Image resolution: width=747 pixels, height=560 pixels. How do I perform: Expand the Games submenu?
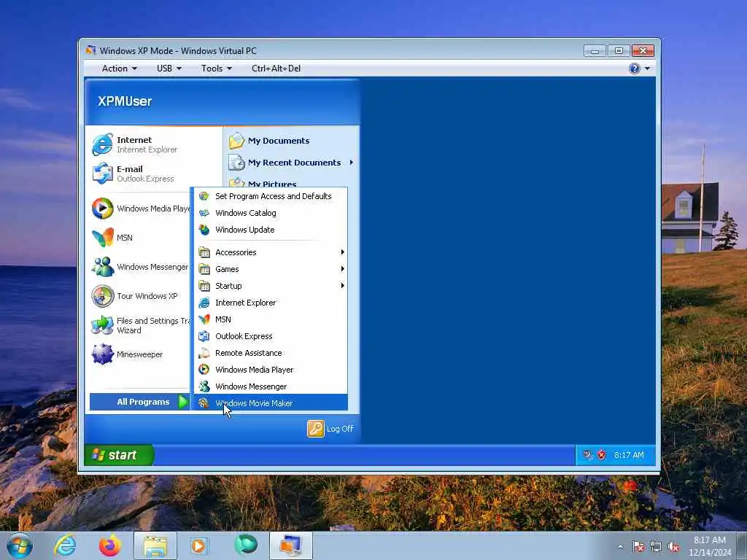(270, 269)
